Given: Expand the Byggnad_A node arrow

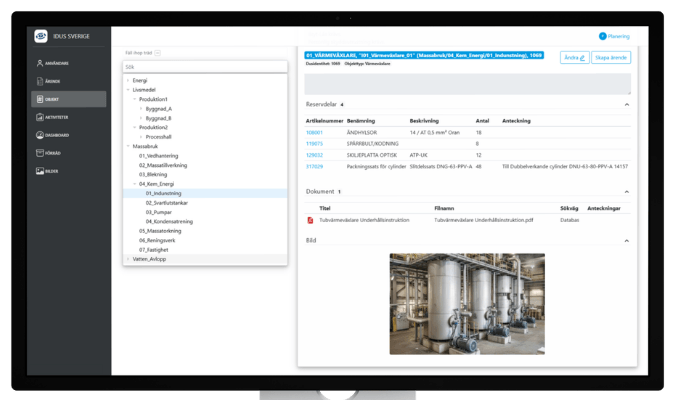Looking at the screenshot, I should (x=141, y=109).
